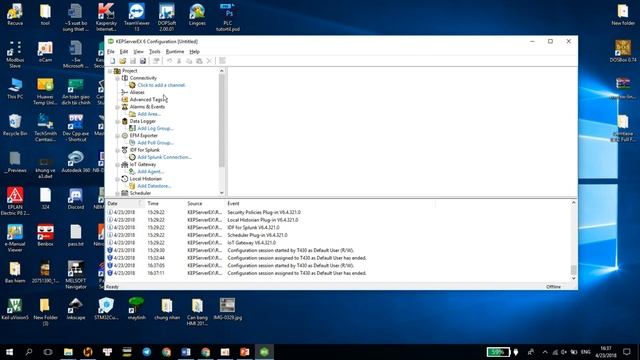Viewport: 640px width, 360px height.
Task: Open the Runtime menu
Action: pos(175,51)
